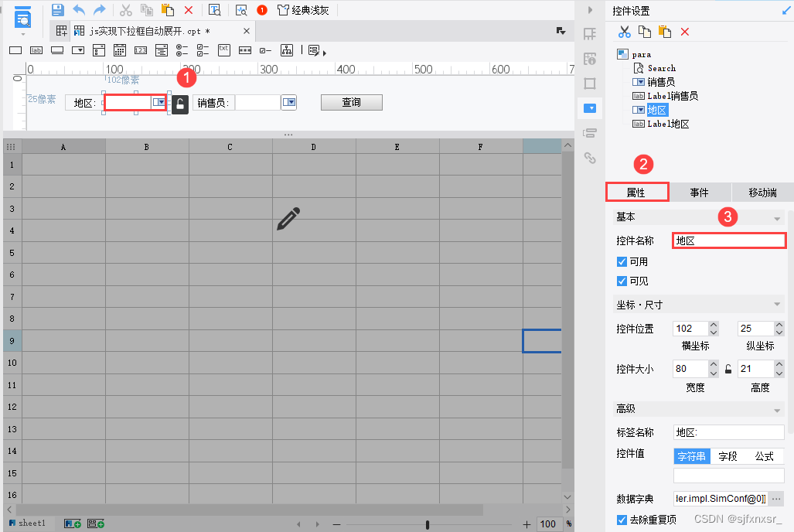This screenshot has width=794, height=532.
Task: Toggle the size aspect lock between 宽度 and 高度
Action: [x=728, y=369]
